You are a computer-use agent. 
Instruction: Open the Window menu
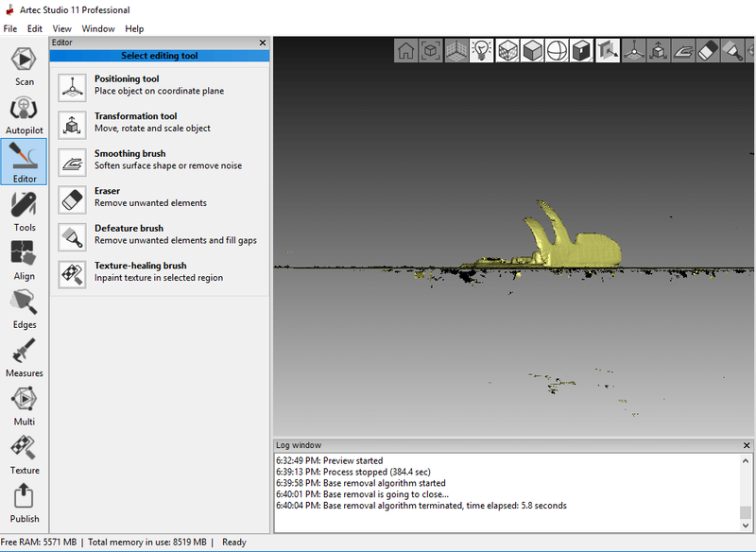pyautogui.click(x=96, y=28)
